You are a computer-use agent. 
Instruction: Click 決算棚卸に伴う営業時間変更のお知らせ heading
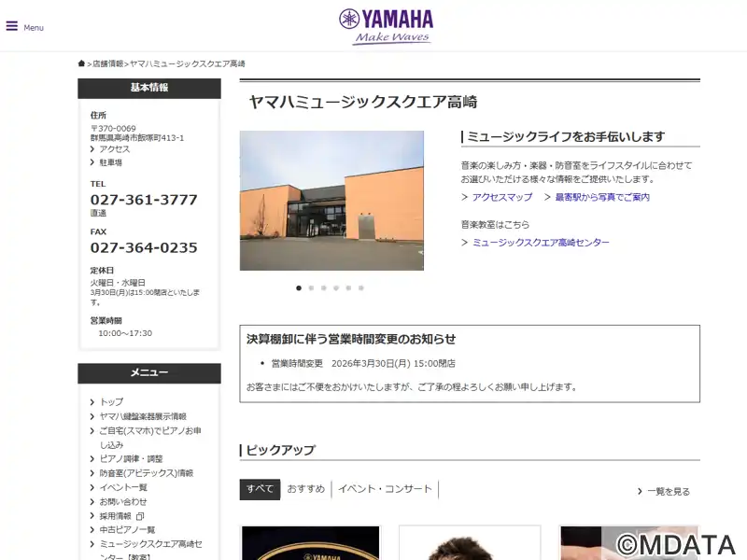[x=351, y=339]
